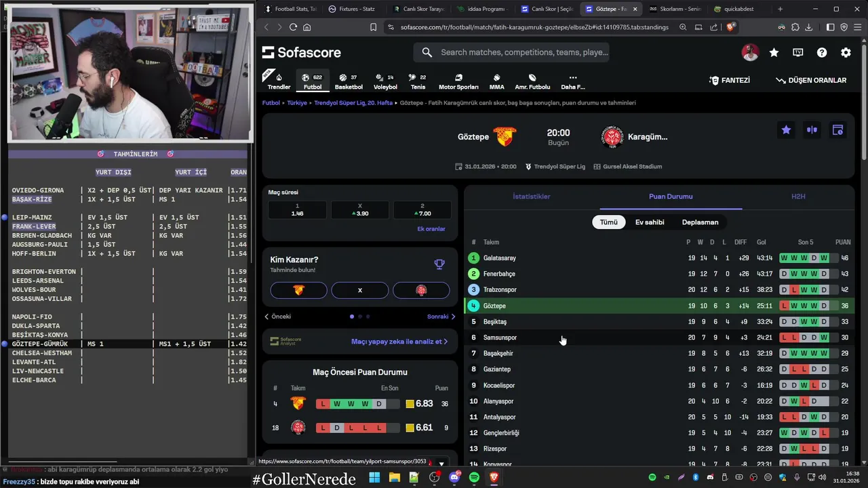Select the Motor Sporları category

(458, 81)
